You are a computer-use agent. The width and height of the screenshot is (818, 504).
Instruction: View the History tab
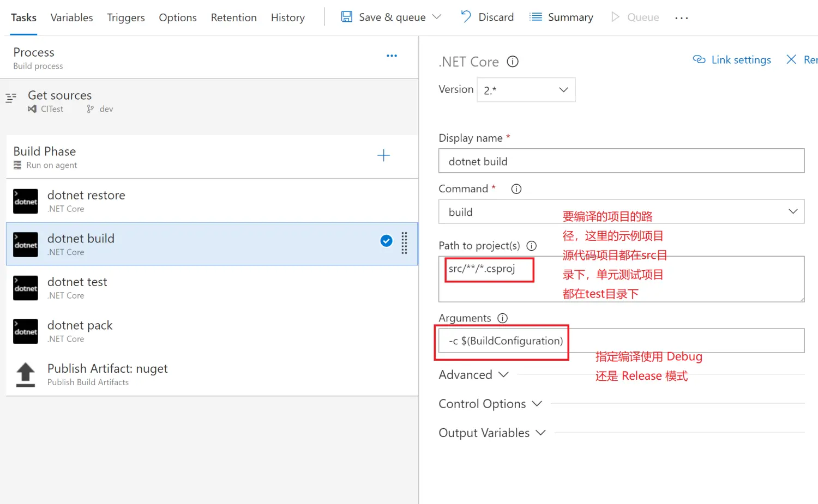[x=287, y=17]
